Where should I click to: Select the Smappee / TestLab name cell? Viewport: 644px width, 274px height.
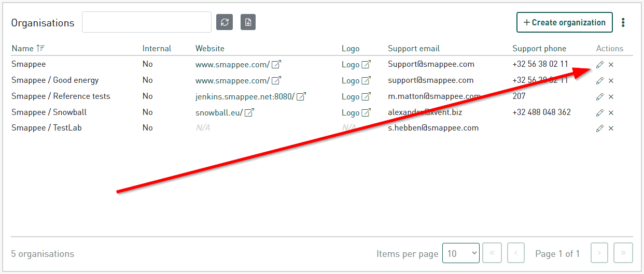pyautogui.click(x=47, y=128)
